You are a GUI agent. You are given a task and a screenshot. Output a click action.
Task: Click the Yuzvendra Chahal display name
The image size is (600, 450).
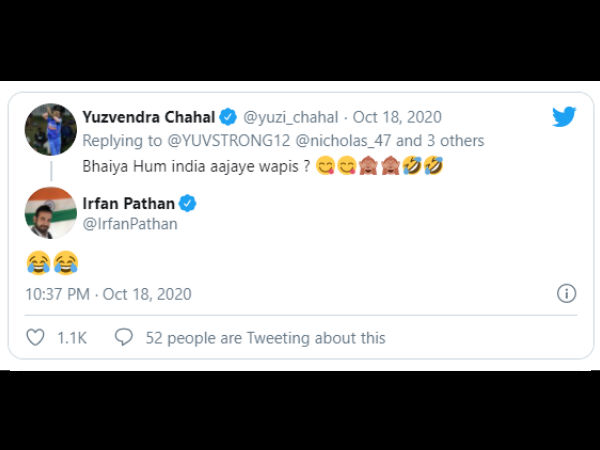pyautogui.click(x=154, y=117)
